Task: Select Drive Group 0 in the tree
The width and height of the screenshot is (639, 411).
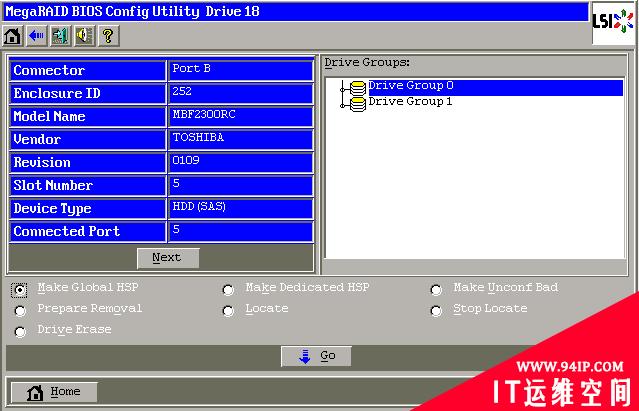Action: pos(495,87)
